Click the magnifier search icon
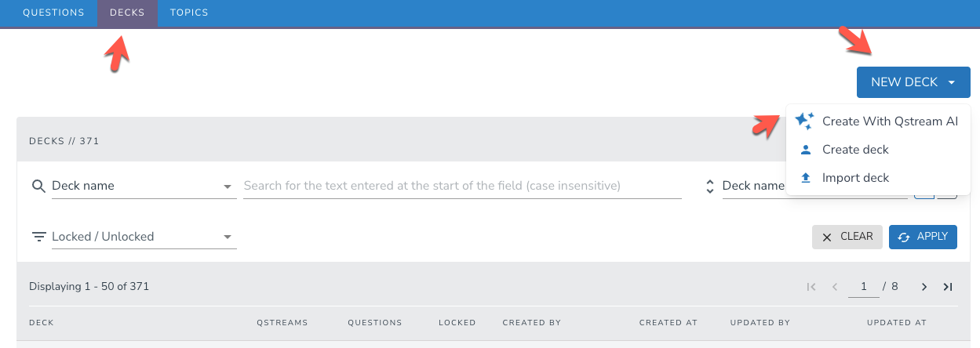 pyautogui.click(x=38, y=187)
